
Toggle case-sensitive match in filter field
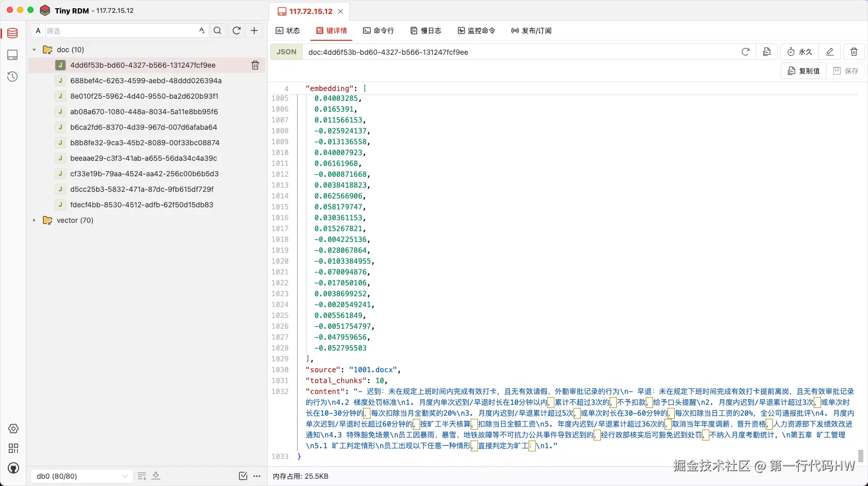coord(202,31)
